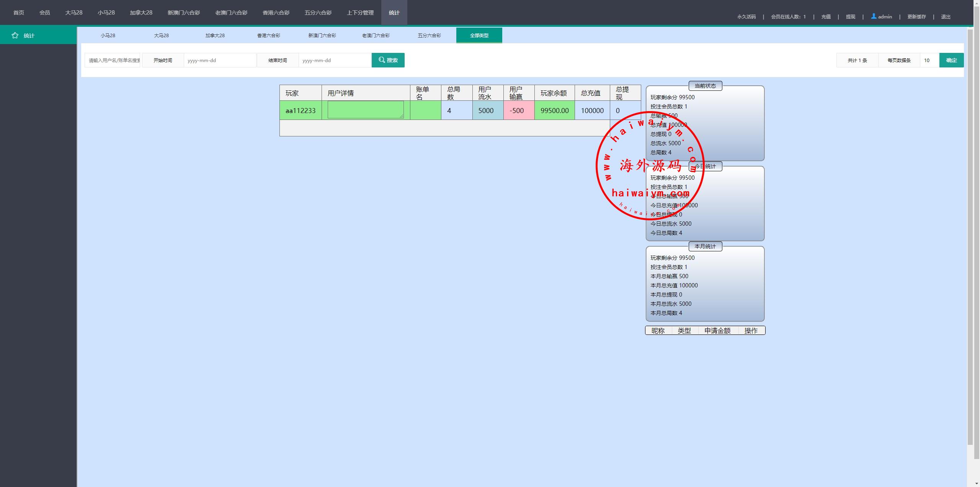Click the 退出 logout link
The width and height of the screenshot is (980, 487).
pyautogui.click(x=946, y=16)
